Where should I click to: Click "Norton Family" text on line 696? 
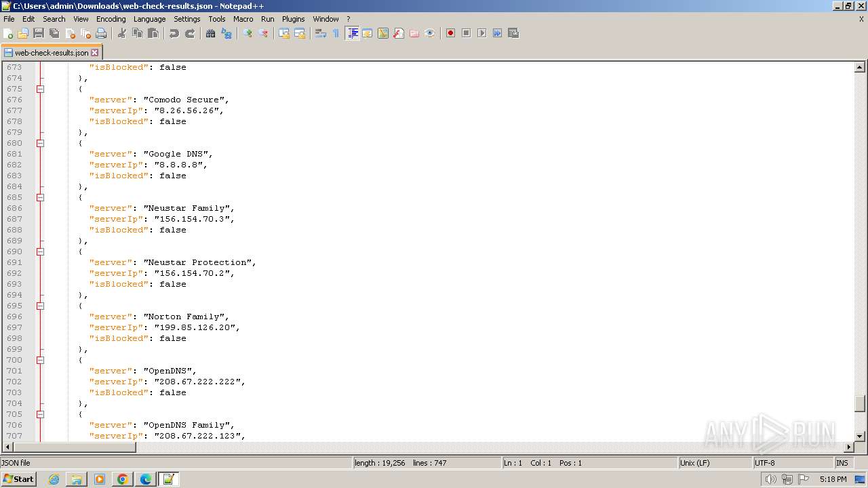click(x=186, y=317)
